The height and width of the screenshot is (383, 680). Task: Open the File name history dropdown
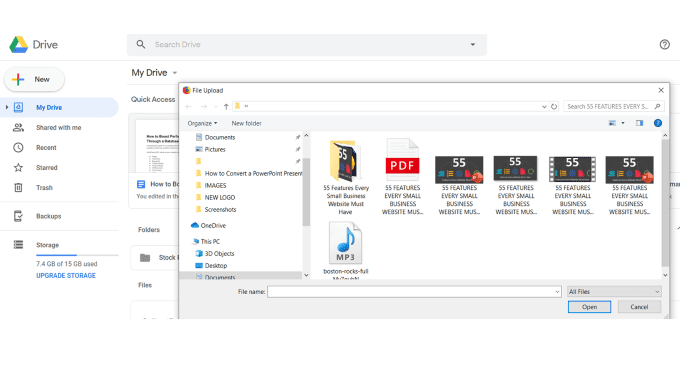point(557,292)
